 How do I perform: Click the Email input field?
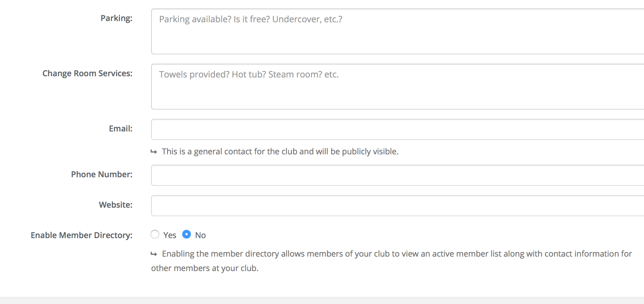pos(398,129)
